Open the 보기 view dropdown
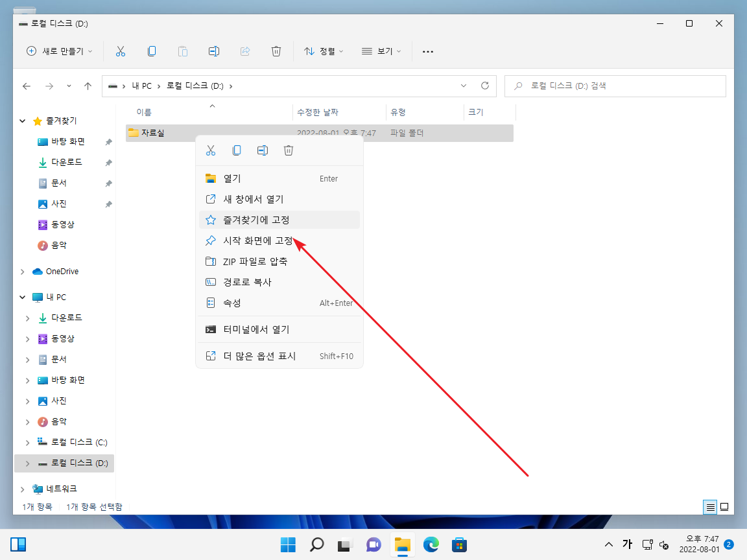Image resolution: width=747 pixels, height=560 pixels. pyautogui.click(x=381, y=51)
